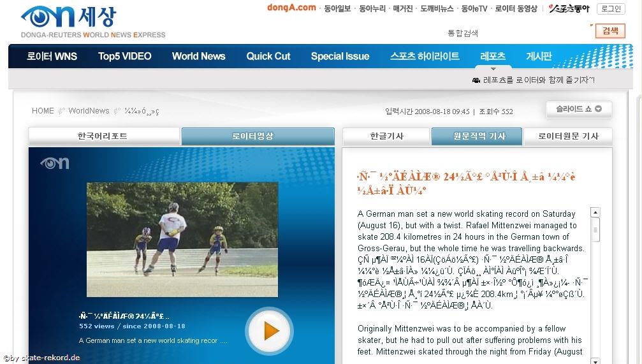
Task: Switch to the 한글기사 tab
Action: coord(386,136)
